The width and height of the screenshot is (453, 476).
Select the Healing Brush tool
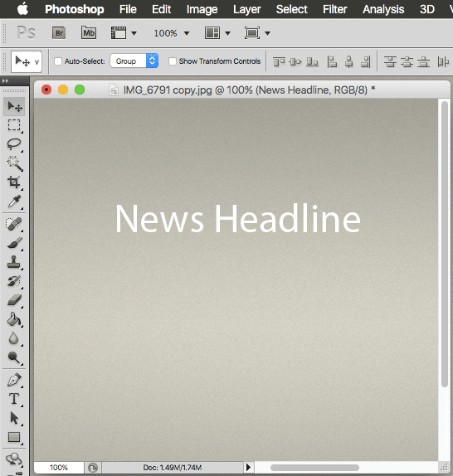14,224
